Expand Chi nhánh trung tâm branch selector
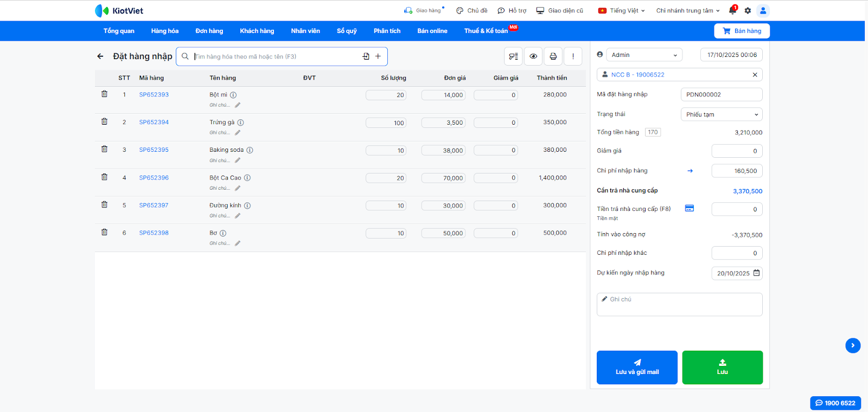The height and width of the screenshot is (412, 868). (688, 10)
